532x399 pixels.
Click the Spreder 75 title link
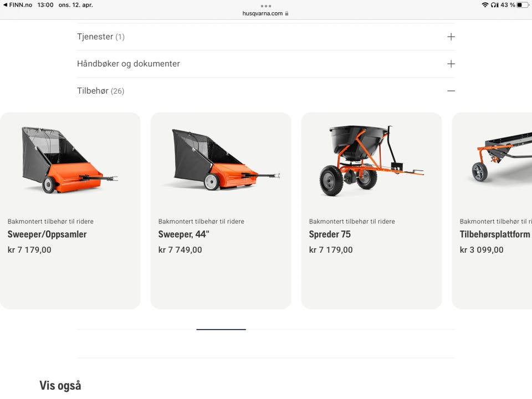click(330, 234)
